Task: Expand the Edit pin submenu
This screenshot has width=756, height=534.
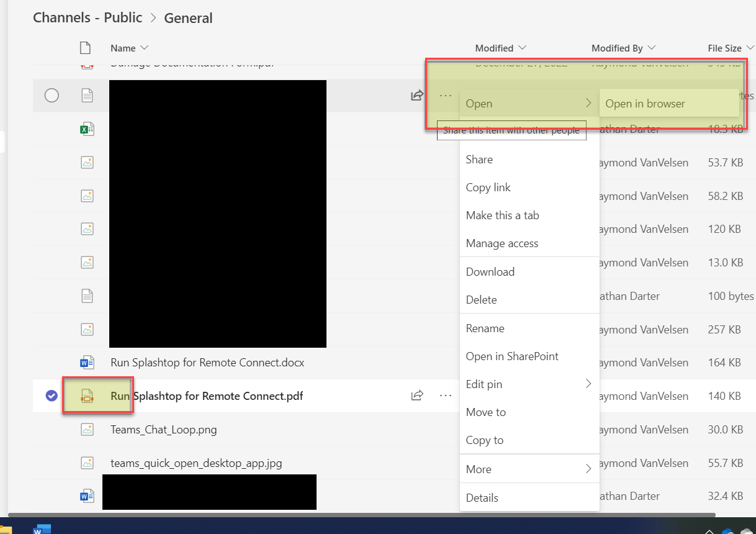Action: click(588, 384)
